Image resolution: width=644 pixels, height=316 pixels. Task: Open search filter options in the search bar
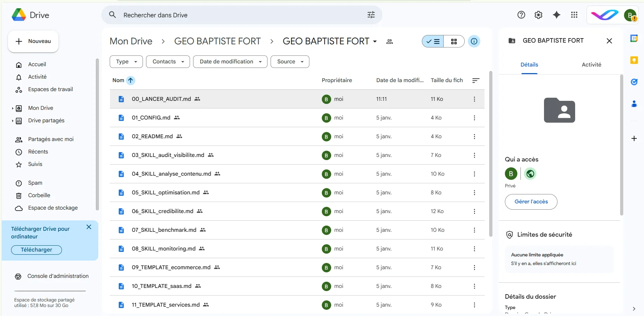(371, 15)
